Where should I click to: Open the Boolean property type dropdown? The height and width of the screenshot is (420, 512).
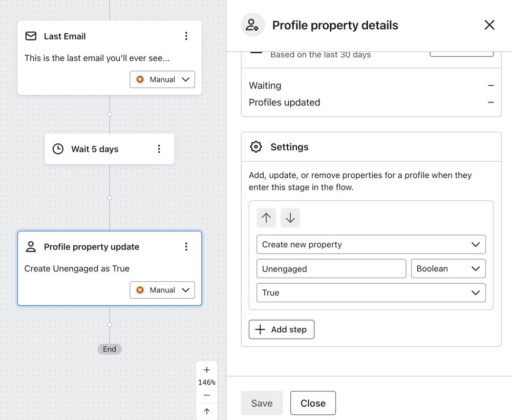(448, 268)
